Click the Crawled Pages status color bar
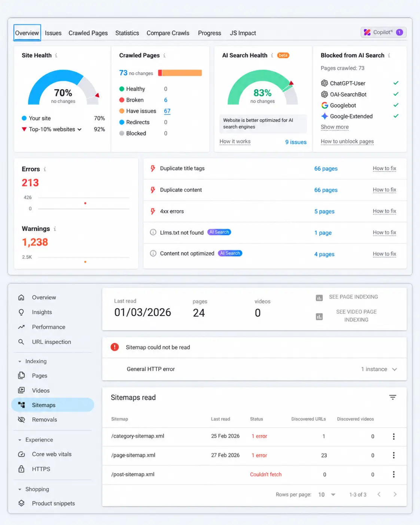420x525 pixels. (x=180, y=73)
